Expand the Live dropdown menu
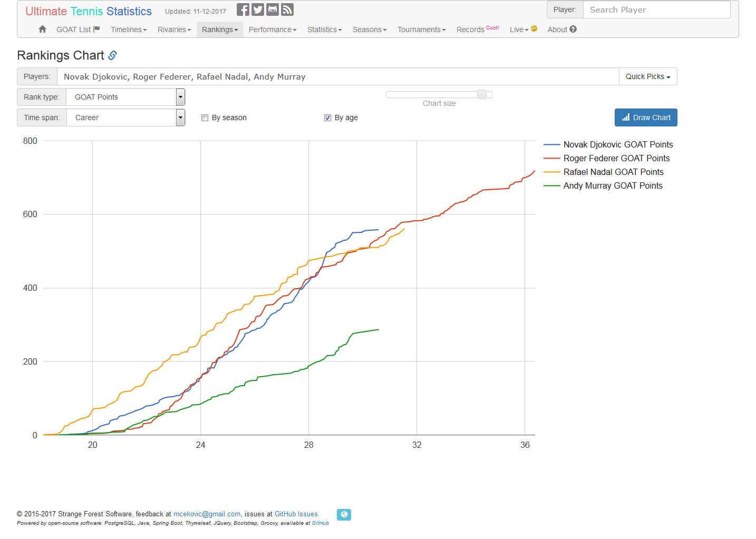This screenshot has height=539, width=756. coord(524,30)
